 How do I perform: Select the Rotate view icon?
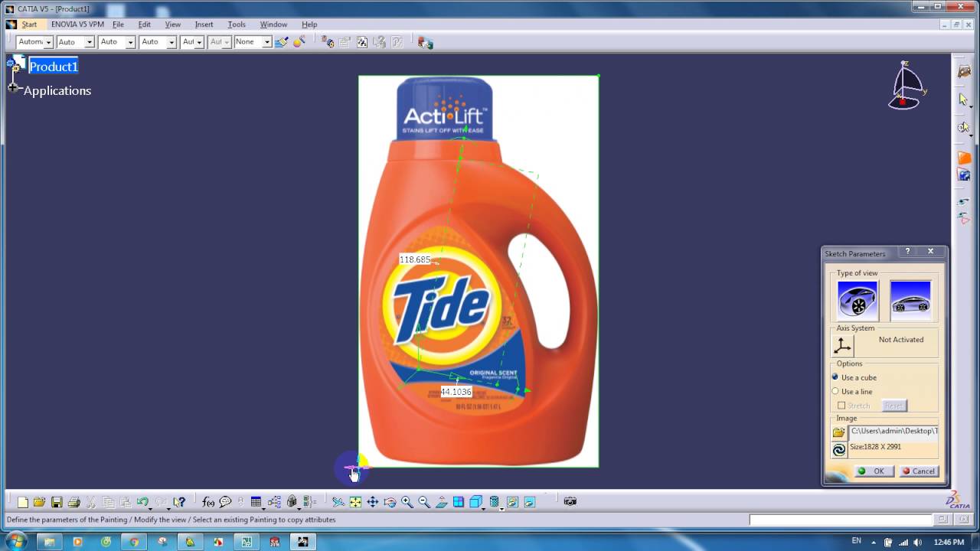(x=390, y=502)
